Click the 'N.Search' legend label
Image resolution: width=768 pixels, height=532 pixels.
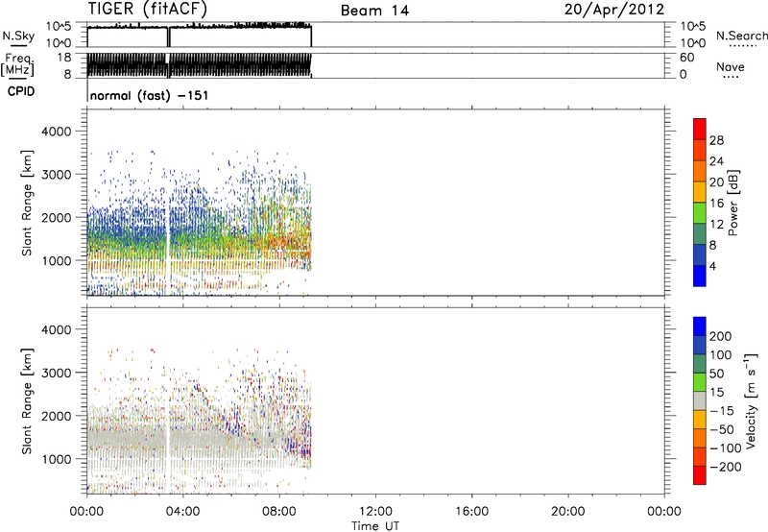click(741, 36)
